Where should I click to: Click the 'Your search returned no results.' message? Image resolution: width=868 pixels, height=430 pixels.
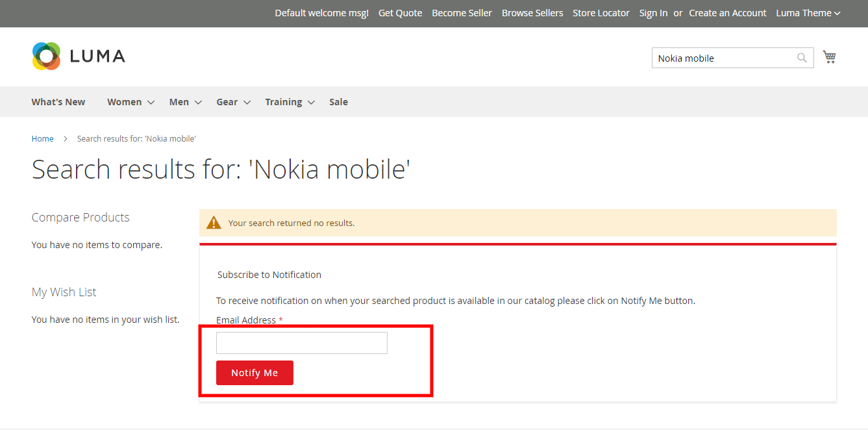click(x=291, y=223)
